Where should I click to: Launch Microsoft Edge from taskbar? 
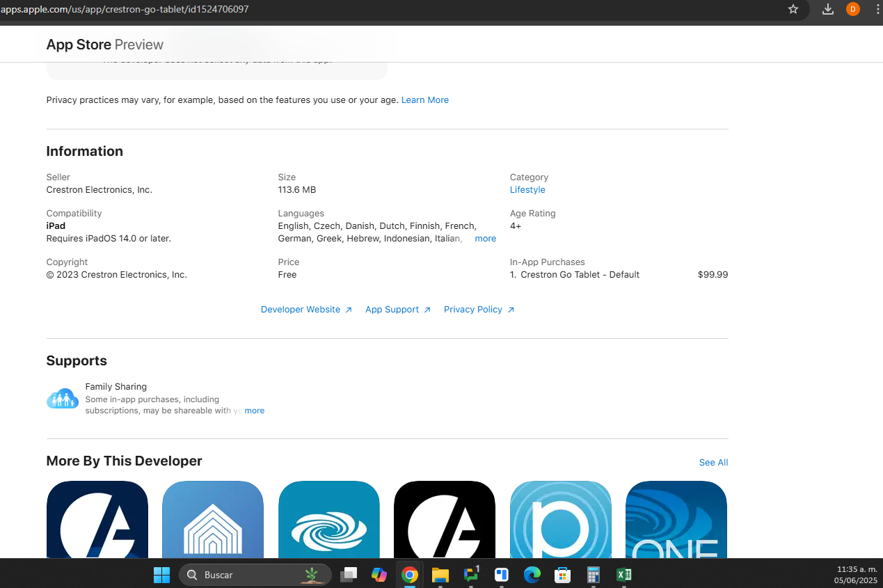(532, 575)
